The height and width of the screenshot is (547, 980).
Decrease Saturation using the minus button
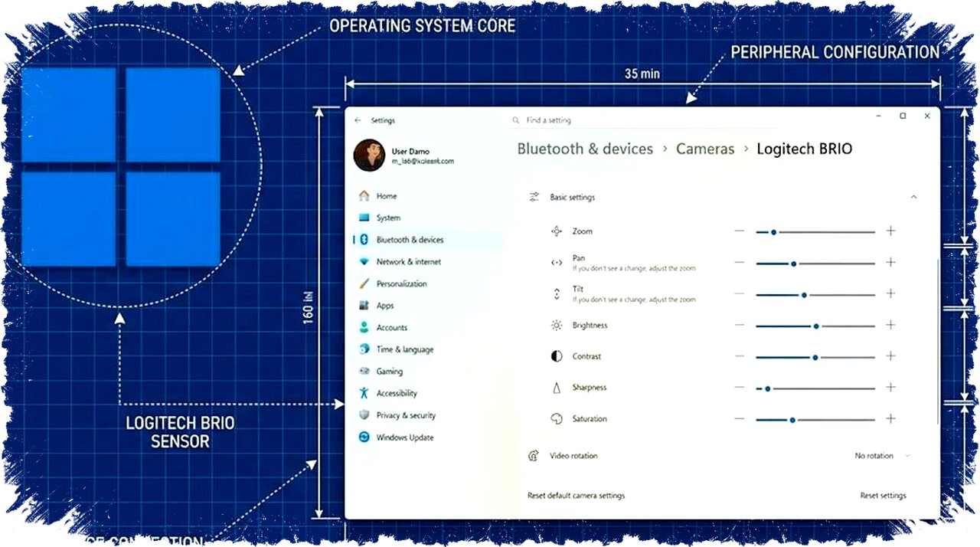[x=739, y=419]
